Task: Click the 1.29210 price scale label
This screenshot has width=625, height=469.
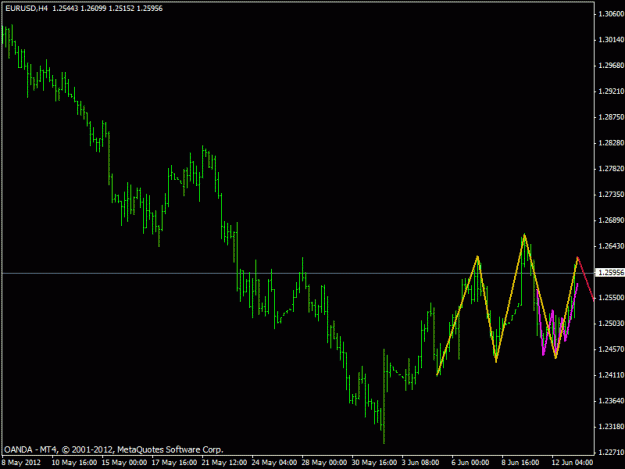Action: point(611,92)
